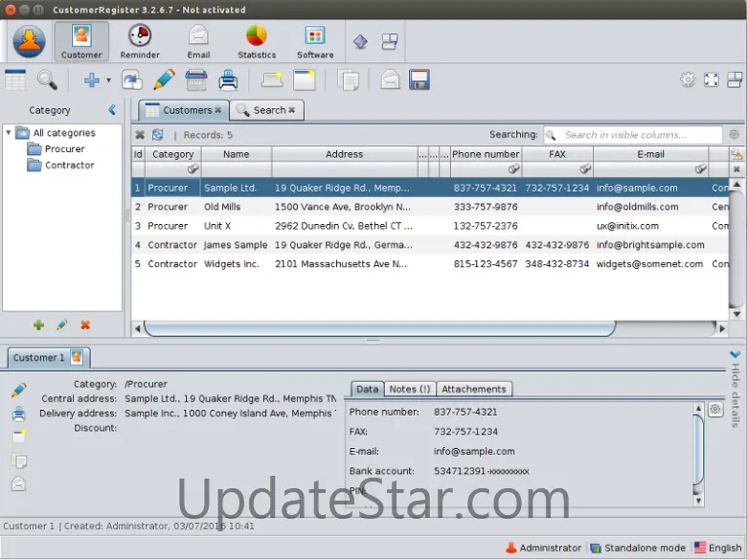Click the magnifier search toolbar icon
The image size is (747, 560).
pos(46,80)
